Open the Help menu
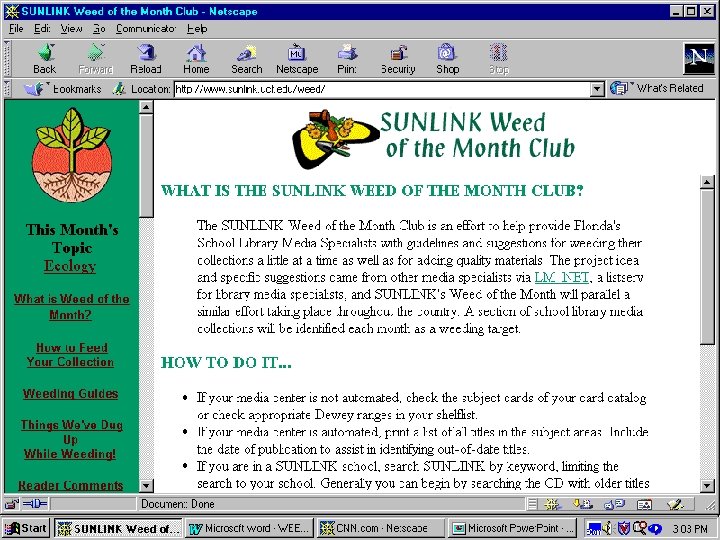 pyautogui.click(x=197, y=29)
